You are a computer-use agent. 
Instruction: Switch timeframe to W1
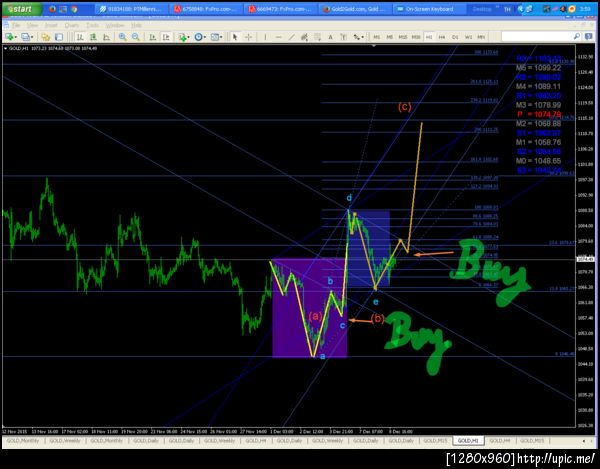468,37
